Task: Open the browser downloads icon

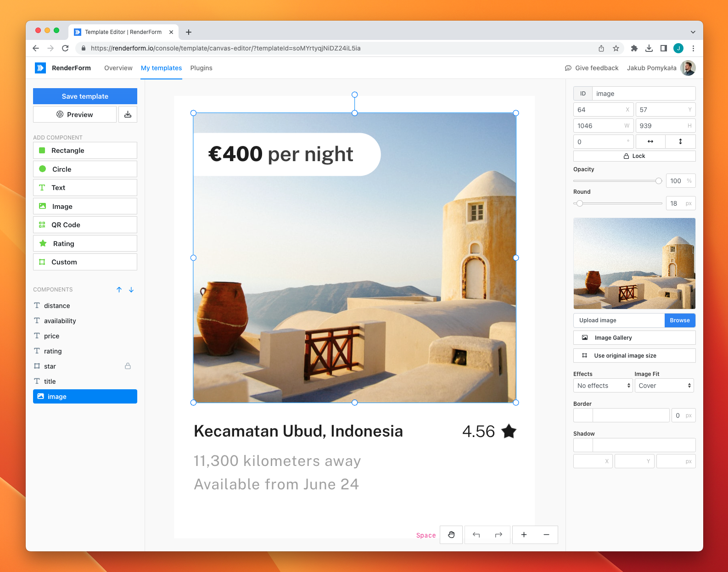Action: click(x=649, y=48)
